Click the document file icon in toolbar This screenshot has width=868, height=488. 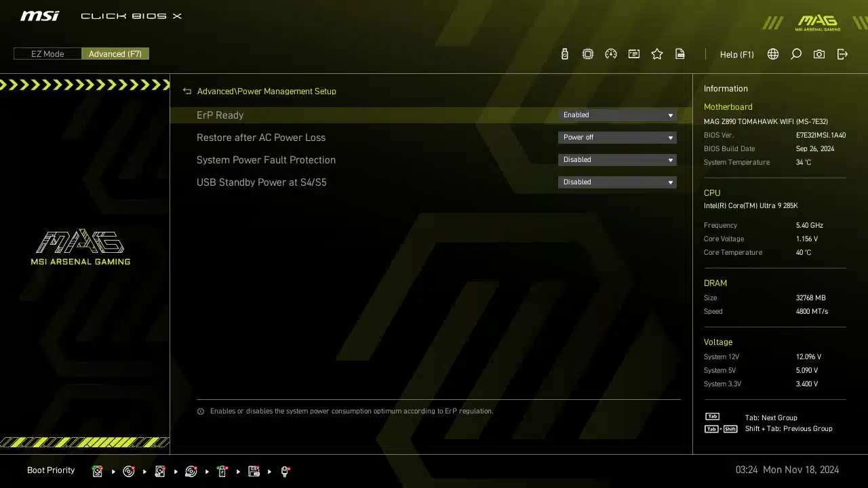(x=680, y=54)
